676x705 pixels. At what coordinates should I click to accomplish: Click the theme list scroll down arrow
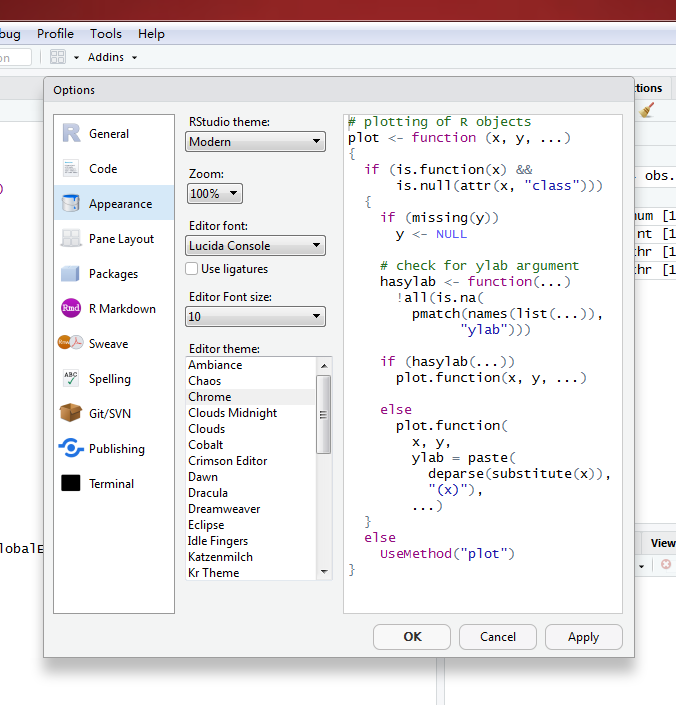(x=324, y=571)
